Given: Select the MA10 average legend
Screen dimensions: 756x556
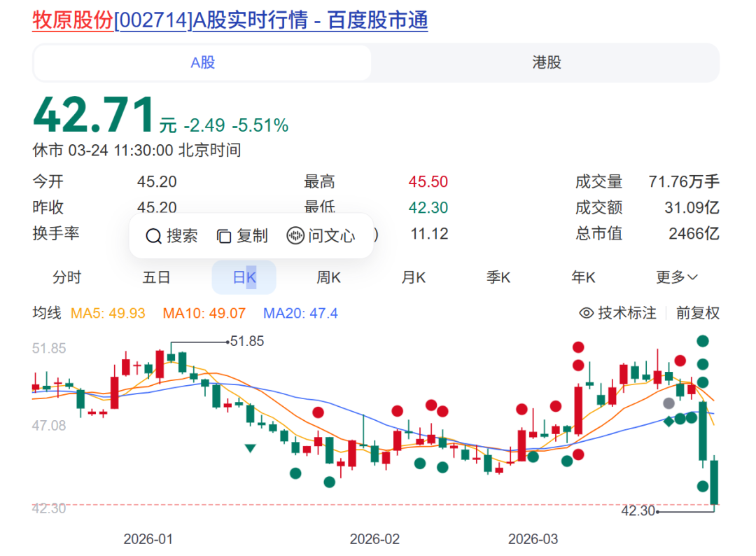Looking at the screenshot, I should click(x=204, y=314).
